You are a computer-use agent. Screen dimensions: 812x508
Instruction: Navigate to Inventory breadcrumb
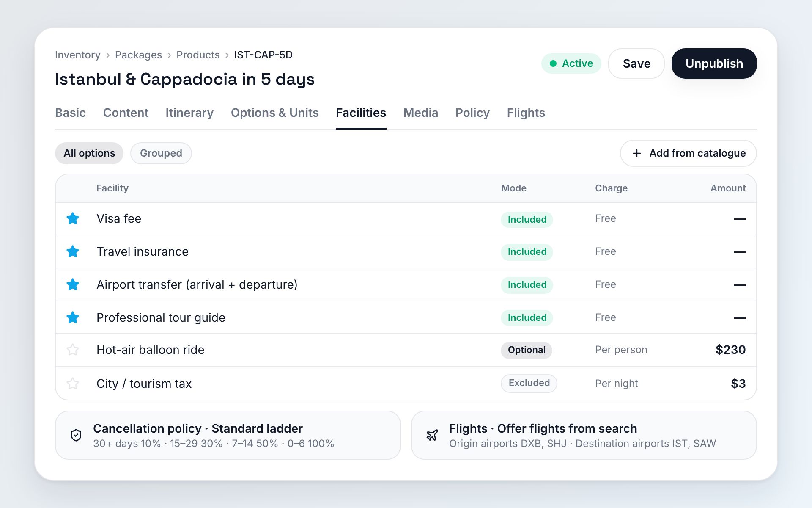pos(78,55)
